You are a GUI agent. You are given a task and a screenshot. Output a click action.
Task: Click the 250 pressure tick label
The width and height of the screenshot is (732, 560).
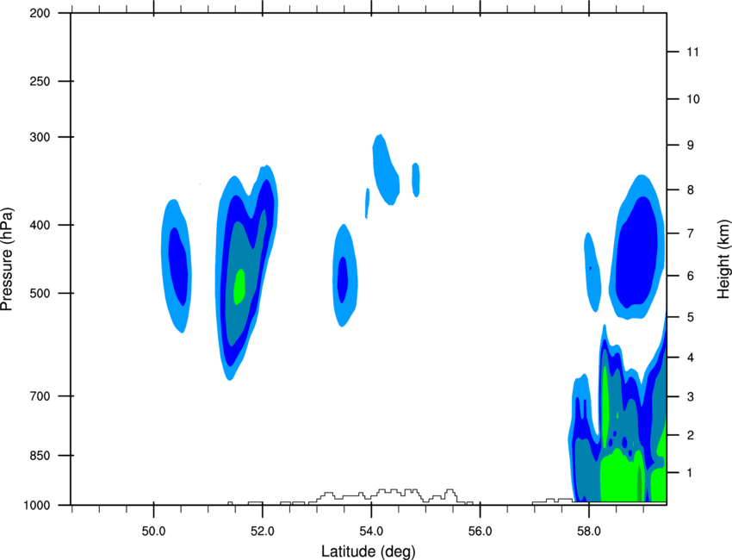tap(40, 81)
